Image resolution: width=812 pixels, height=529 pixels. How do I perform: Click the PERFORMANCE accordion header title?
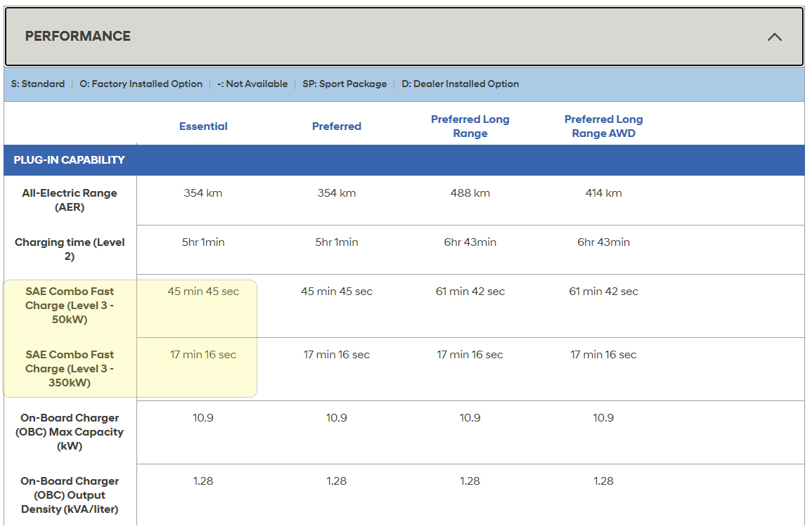tap(78, 37)
